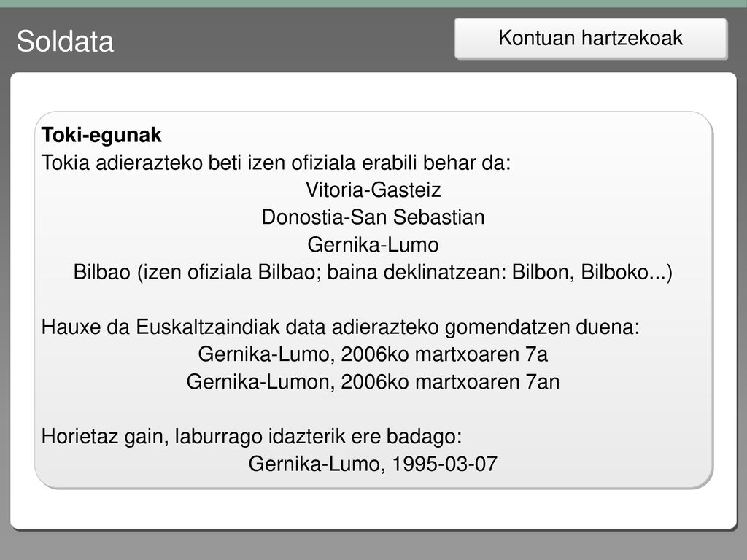Click the Kontuan hartzekoak button
Viewport: 747px width, 560px height.
[591, 39]
